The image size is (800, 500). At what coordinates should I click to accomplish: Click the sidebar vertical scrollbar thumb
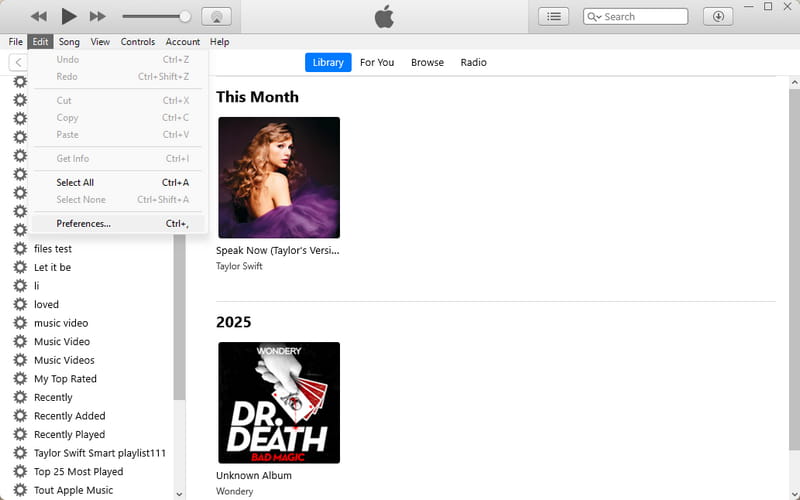click(179, 316)
